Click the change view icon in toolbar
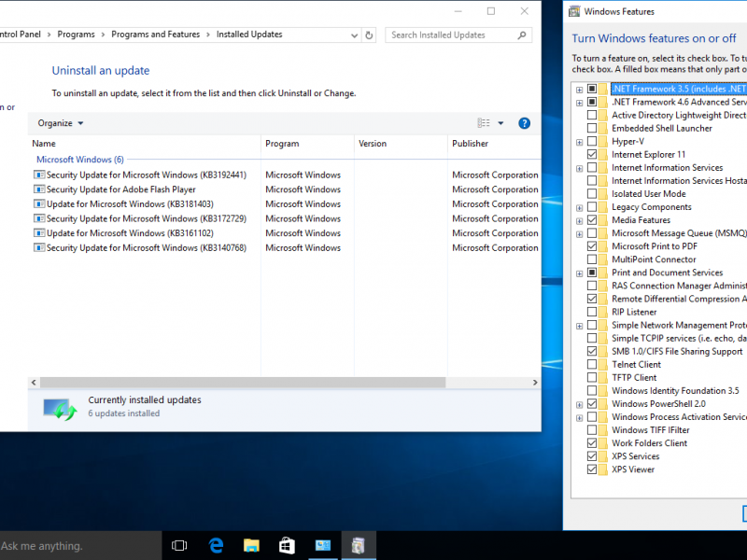 [484, 123]
